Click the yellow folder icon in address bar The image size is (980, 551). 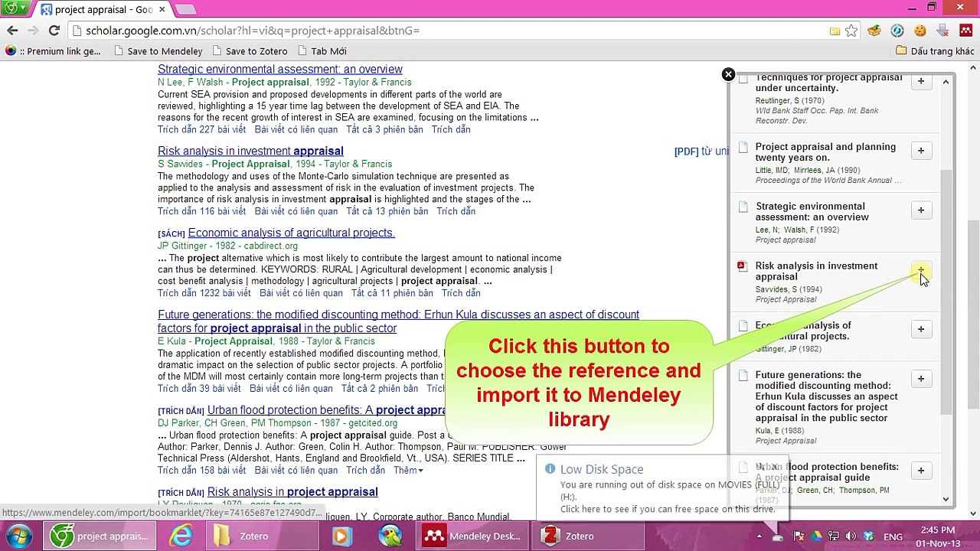click(x=835, y=31)
